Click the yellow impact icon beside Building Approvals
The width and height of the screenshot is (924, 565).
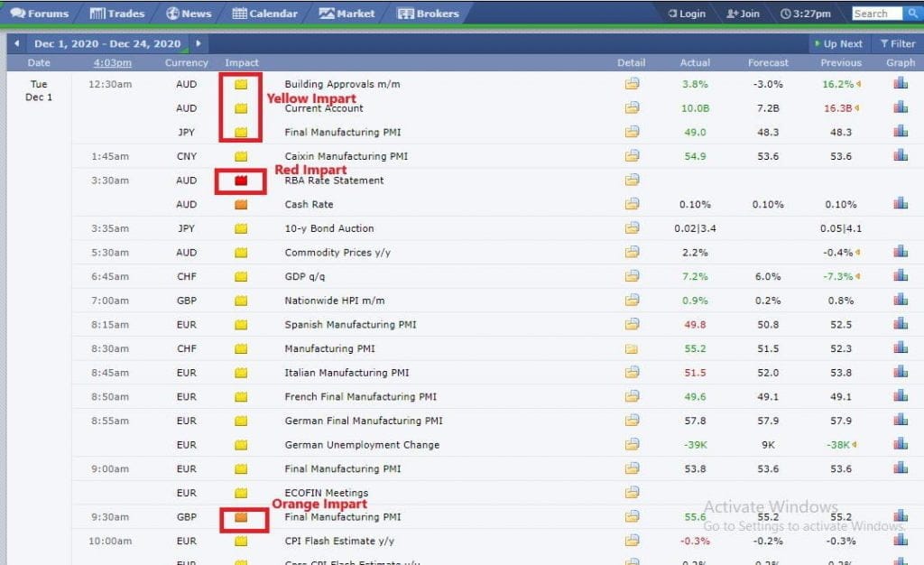pos(240,84)
